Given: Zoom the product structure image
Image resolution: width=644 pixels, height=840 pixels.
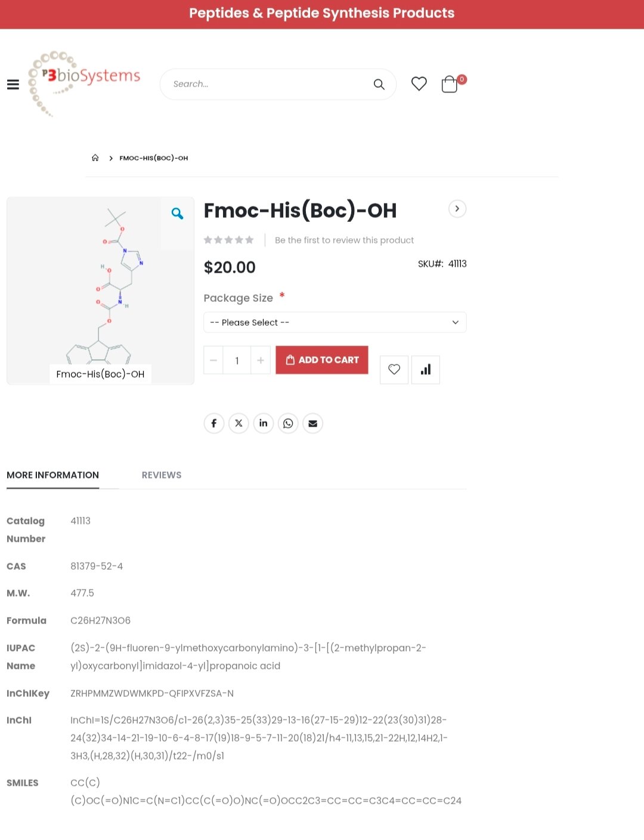Looking at the screenshot, I should pos(177,214).
